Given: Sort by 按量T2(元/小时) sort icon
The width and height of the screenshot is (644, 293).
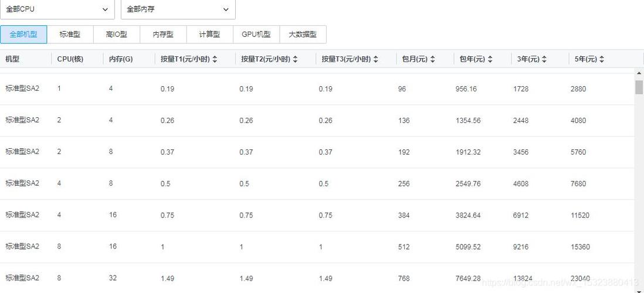Looking at the screenshot, I should 295,60.
